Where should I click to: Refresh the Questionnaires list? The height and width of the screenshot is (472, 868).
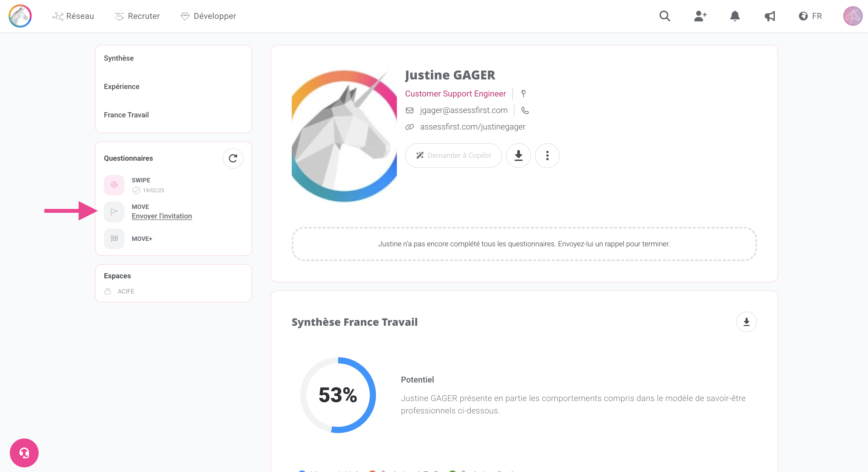click(x=232, y=158)
